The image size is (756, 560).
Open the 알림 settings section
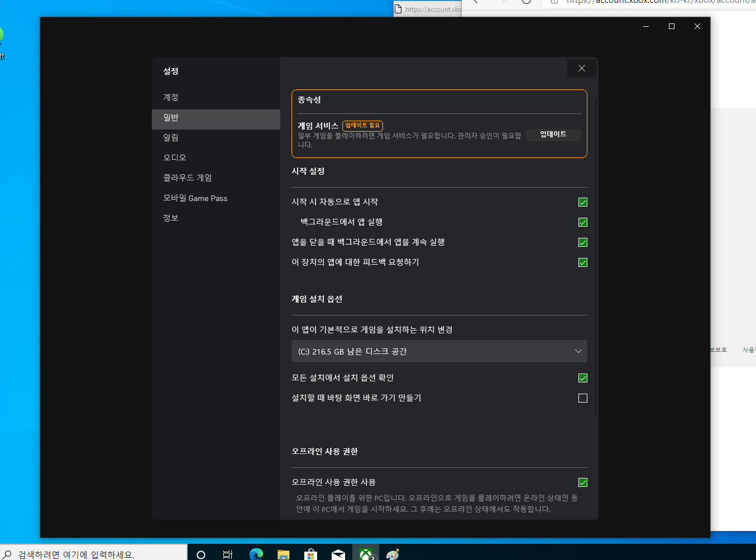pos(216,137)
